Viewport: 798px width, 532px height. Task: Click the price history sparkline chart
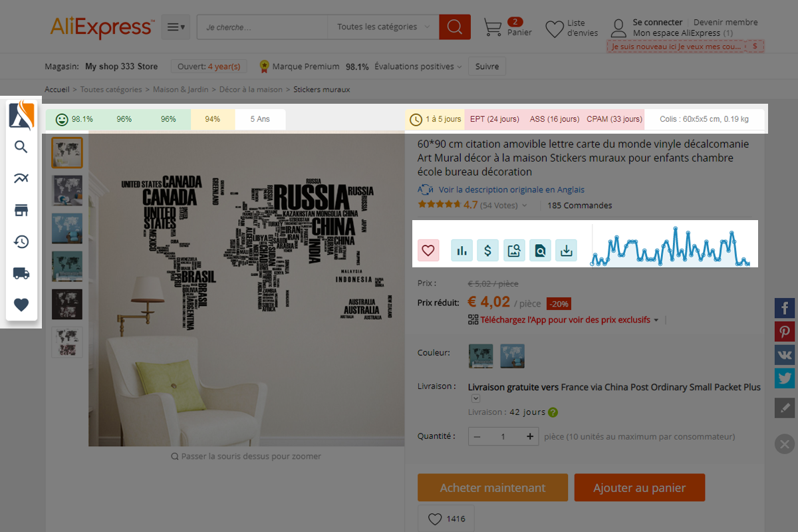(x=670, y=246)
